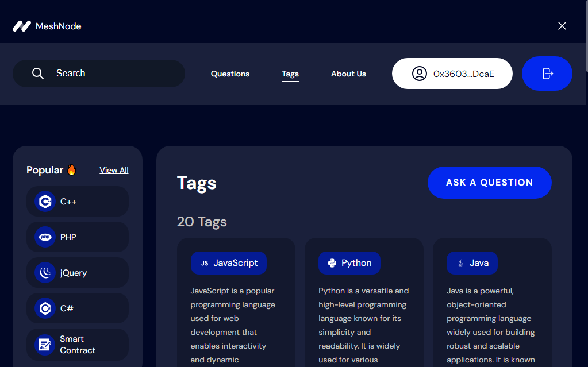Click the 'Popular' heading text
This screenshot has height=367, width=588.
[45, 170]
